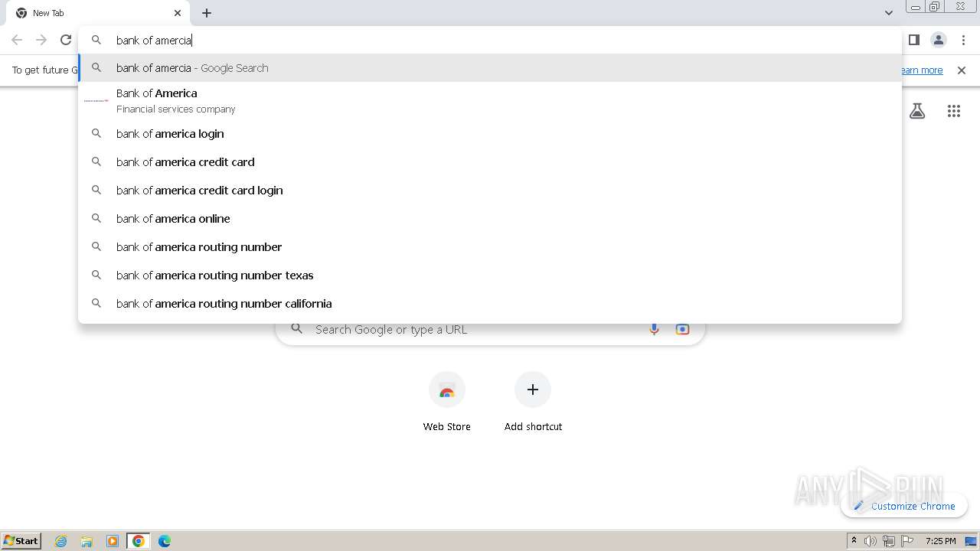
Task: Pick 'bank of america credit card login' suggestion
Action: coord(490,191)
